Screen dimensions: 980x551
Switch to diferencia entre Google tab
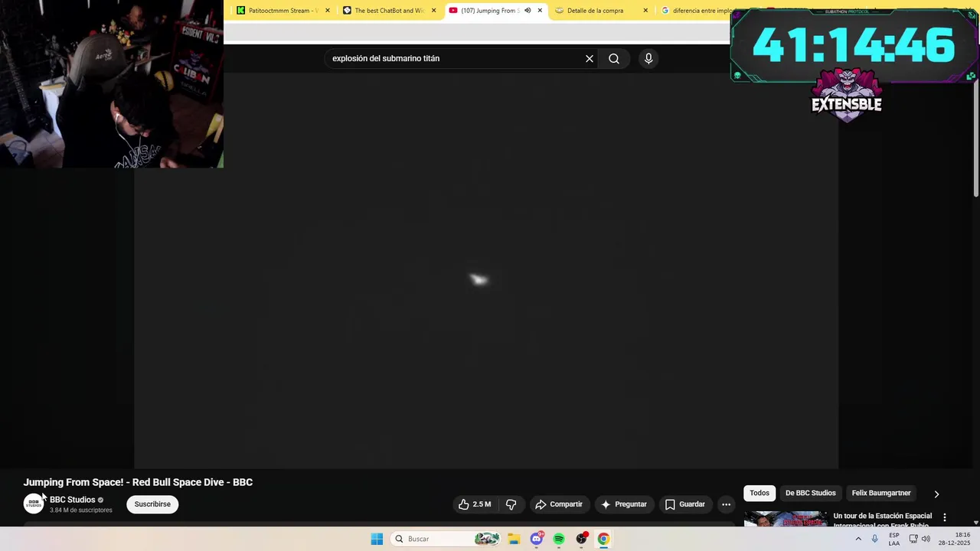point(697,11)
